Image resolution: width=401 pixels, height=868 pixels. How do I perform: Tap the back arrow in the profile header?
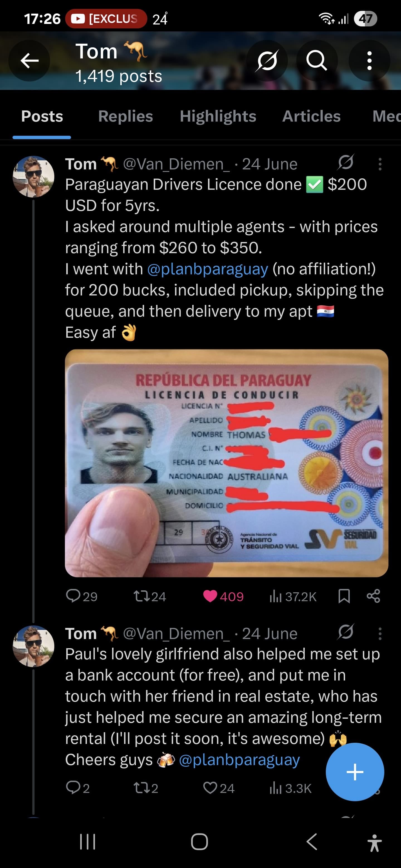click(29, 61)
